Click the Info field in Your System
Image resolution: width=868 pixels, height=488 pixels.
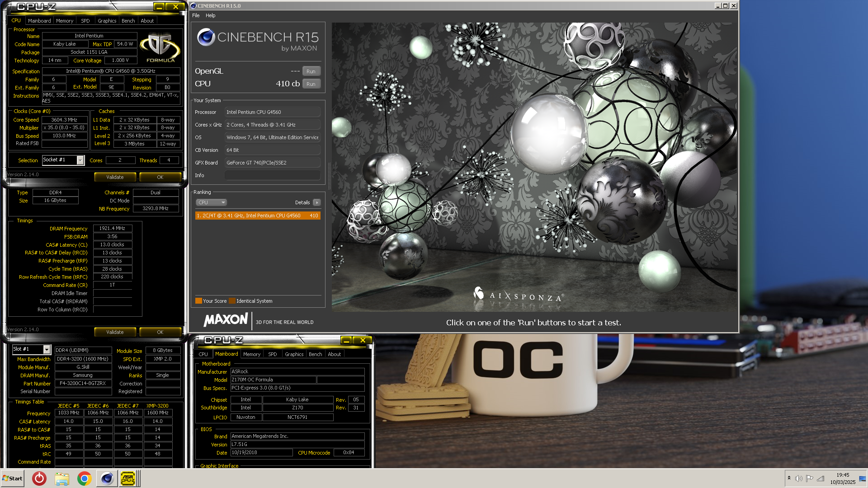click(x=273, y=175)
